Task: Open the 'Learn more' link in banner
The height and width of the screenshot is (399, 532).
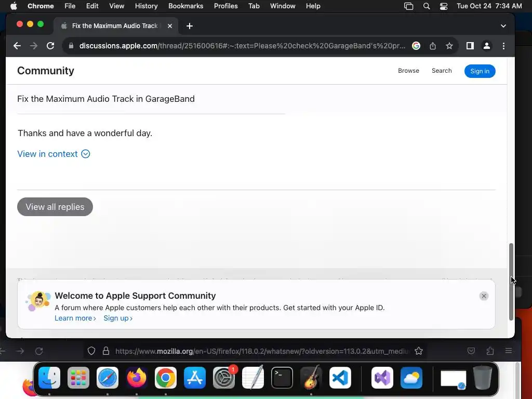Action: tap(75, 318)
